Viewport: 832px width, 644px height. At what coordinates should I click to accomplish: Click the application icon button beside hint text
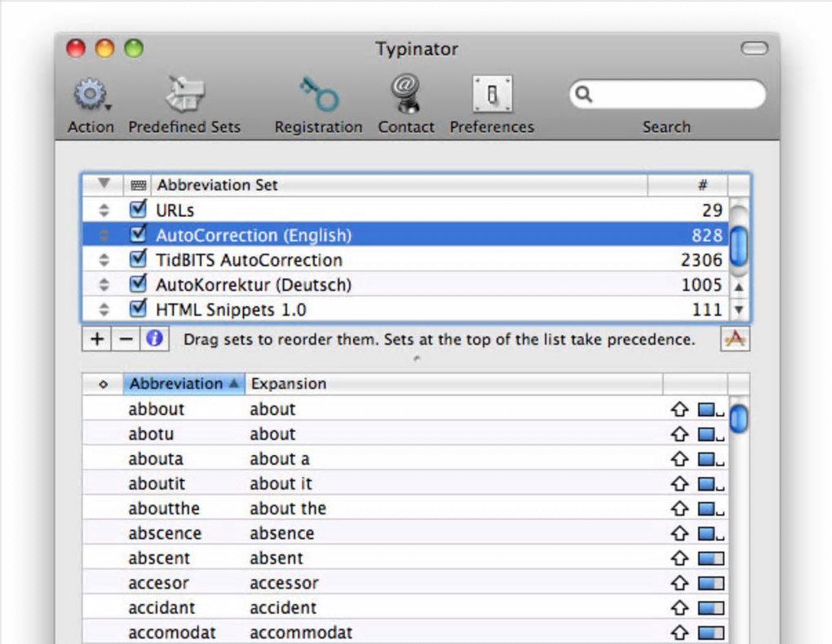(735, 338)
